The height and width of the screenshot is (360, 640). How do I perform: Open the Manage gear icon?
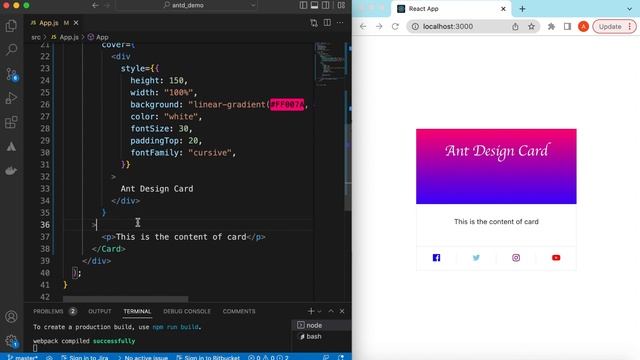(x=12, y=341)
